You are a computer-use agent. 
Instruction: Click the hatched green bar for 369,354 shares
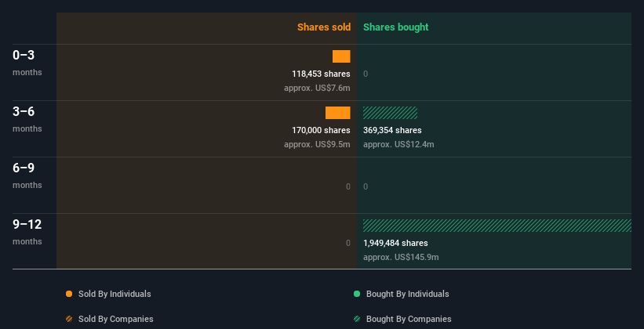click(x=390, y=113)
